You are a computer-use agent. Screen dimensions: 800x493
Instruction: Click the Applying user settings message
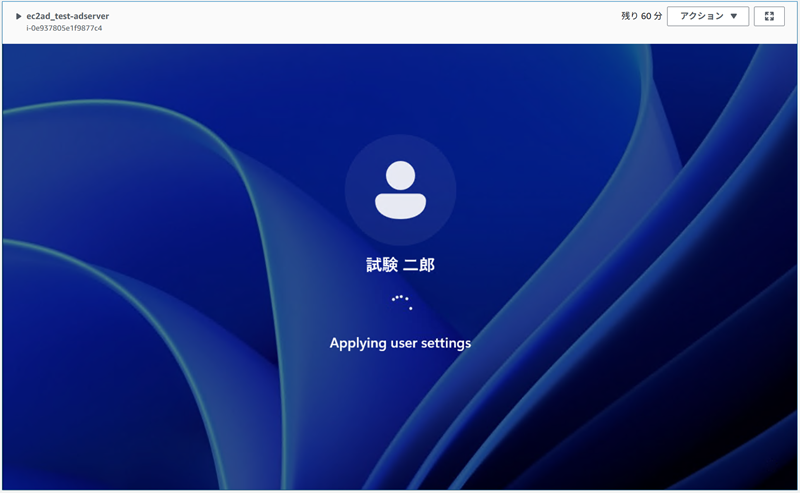pos(400,343)
